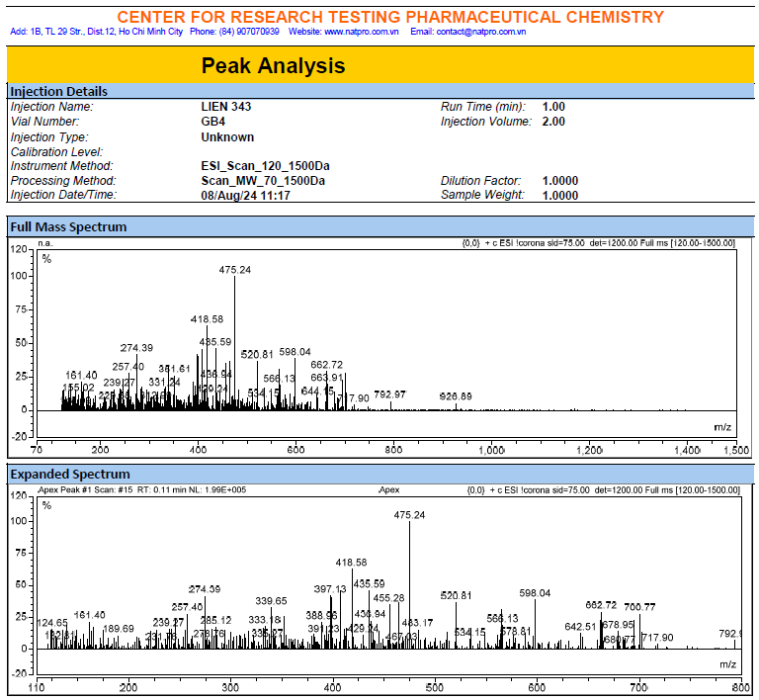
Task: Click the 700.77 peak label in Expanded Spectrum
Action: coord(639,606)
